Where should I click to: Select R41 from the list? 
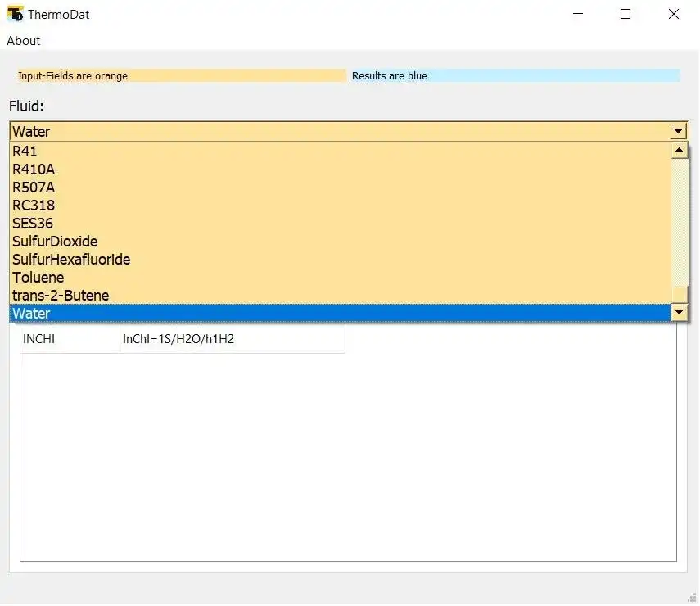click(x=24, y=151)
